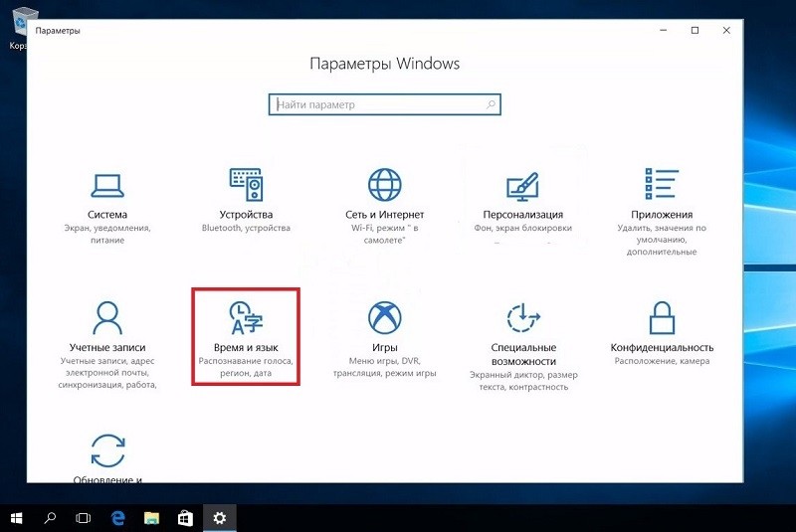Click the Специальные возможности title text

pyautogui.click(x=523, y=354)
